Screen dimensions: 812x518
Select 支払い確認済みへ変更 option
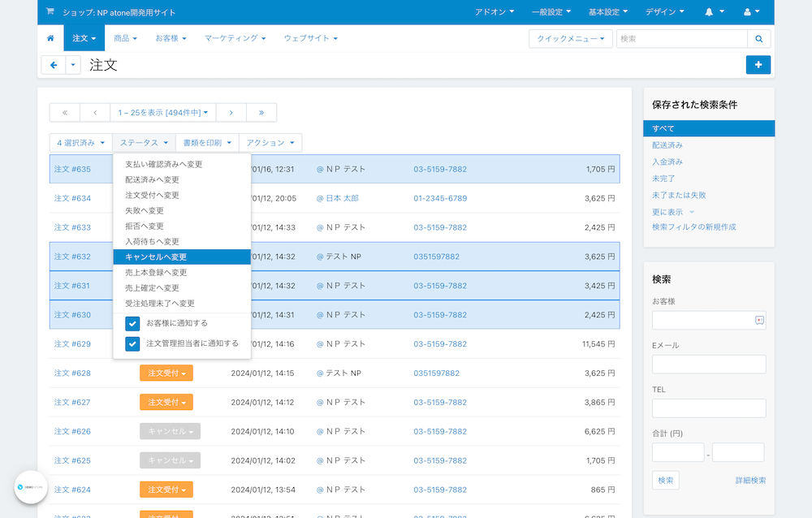point(182,164)
